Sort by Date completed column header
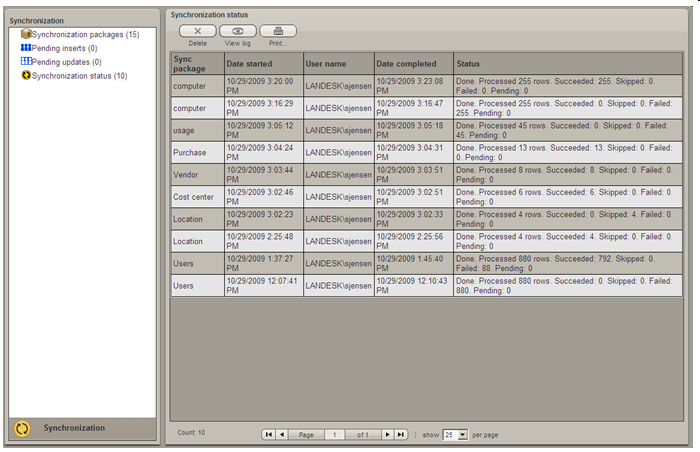Screen dimensions: 700x452 click(x=414, y=64)
